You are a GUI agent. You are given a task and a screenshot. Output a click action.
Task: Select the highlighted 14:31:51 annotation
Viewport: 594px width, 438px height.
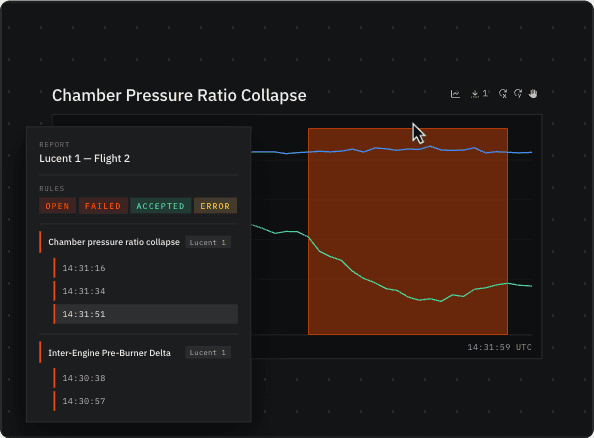pos(145,314)
